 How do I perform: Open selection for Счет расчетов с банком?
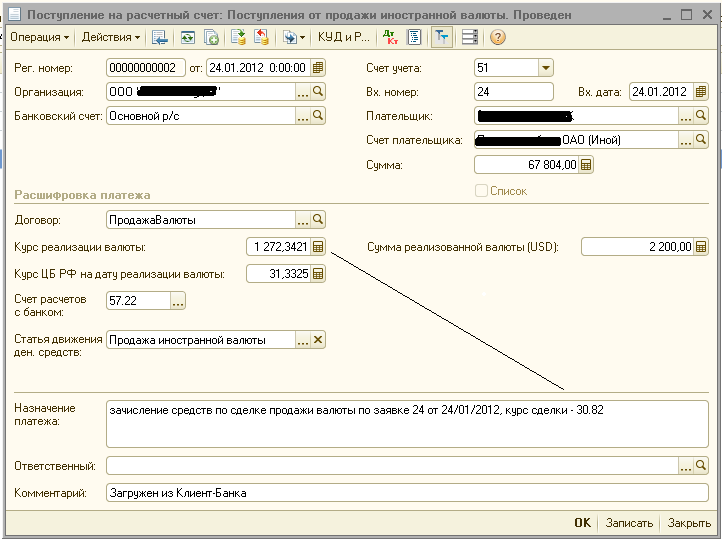(x=178, y=300)
